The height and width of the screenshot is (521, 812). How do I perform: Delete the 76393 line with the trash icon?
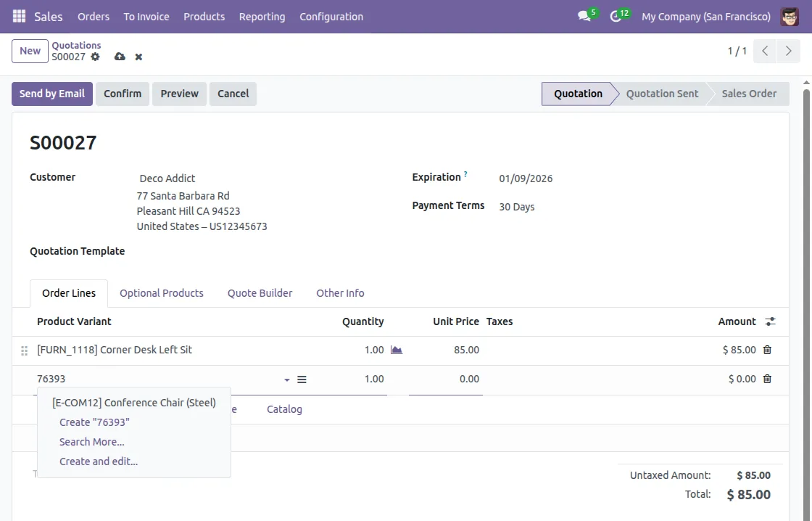coord(767,379)
